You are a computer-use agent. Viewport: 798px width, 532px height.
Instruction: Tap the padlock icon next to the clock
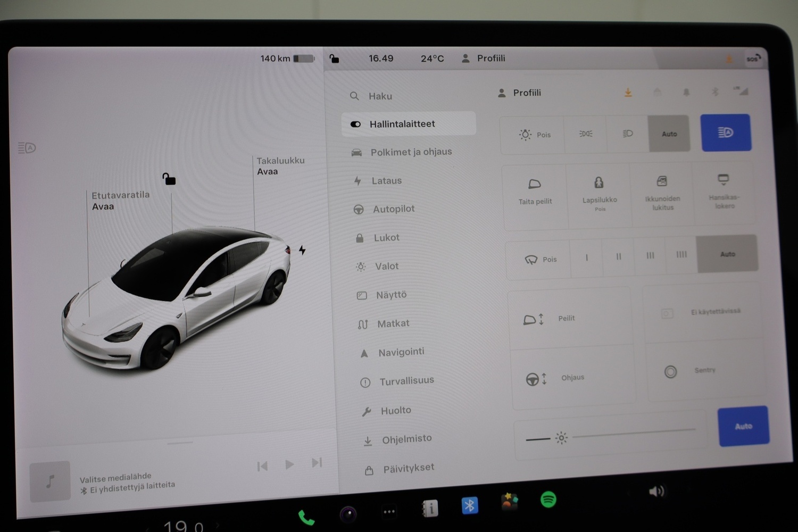[x=334, y=59]
